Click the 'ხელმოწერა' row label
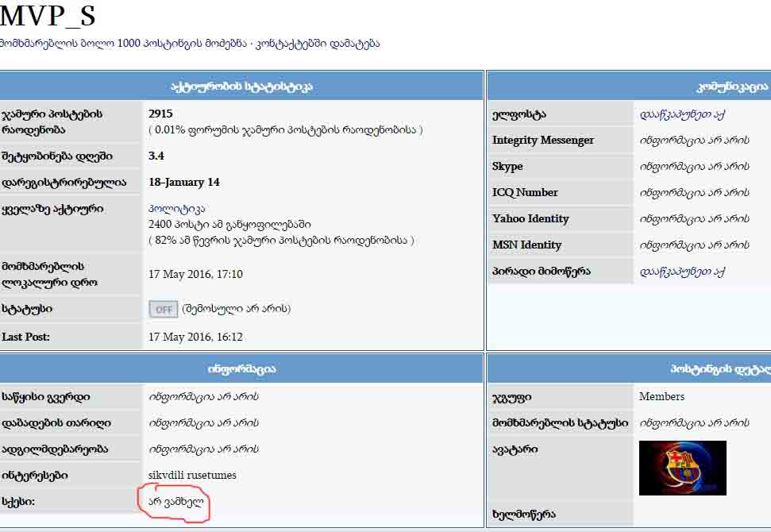The height and width of the screenshot is (532, 771). [524, 515]
